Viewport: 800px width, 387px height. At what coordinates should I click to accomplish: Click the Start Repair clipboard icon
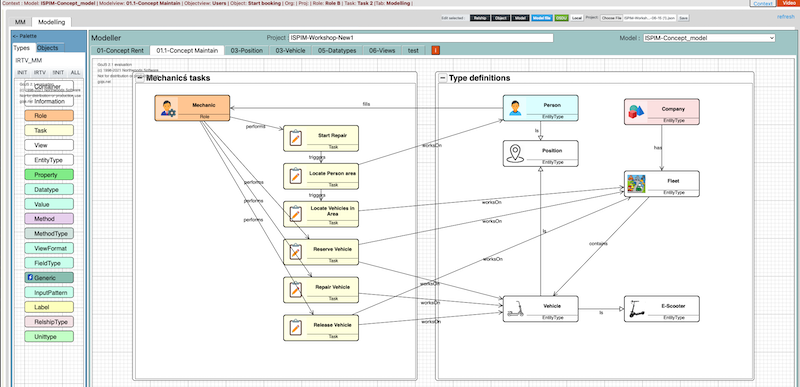pos(295,138)
